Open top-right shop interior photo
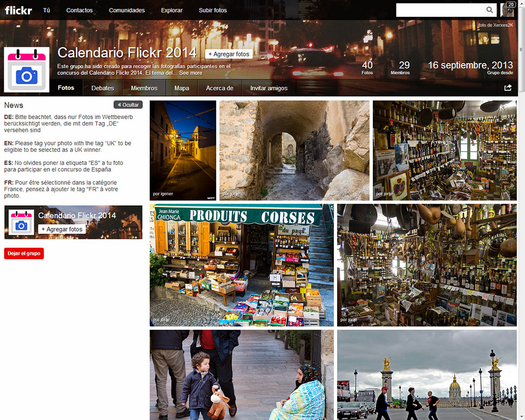This screenshot has height=420, width=525. 445,150
